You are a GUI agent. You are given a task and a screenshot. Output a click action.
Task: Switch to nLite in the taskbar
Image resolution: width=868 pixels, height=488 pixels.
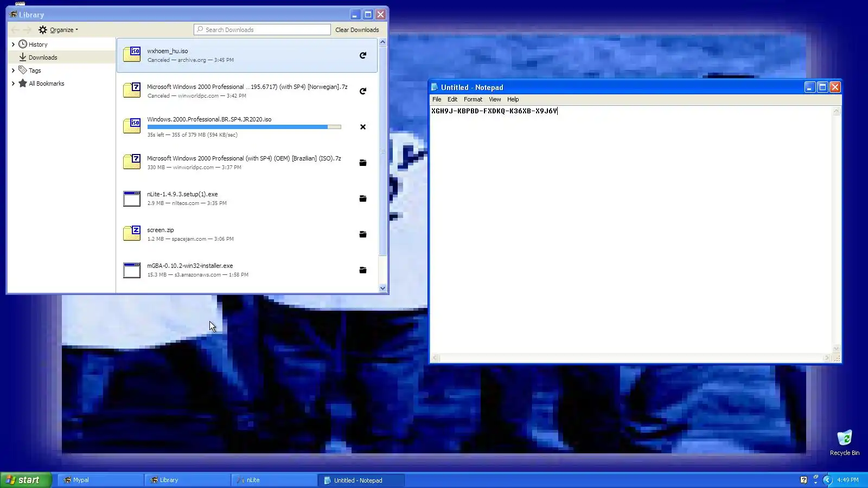tap(274, 480)
